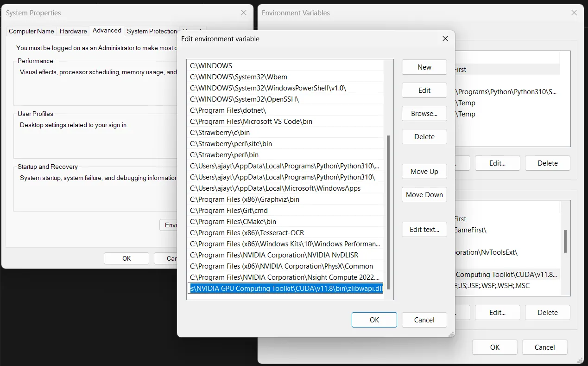Cancel the Edit environment variable dialog

coord(424,320)
